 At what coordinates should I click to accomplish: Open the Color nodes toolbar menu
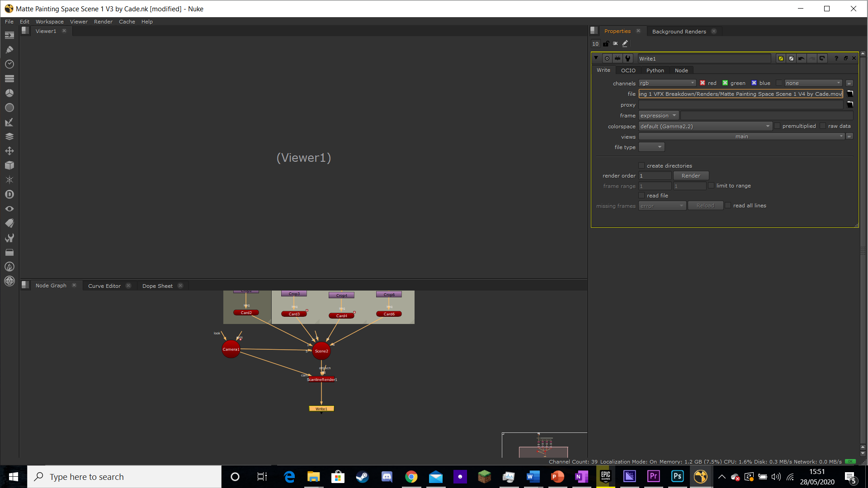9,93
